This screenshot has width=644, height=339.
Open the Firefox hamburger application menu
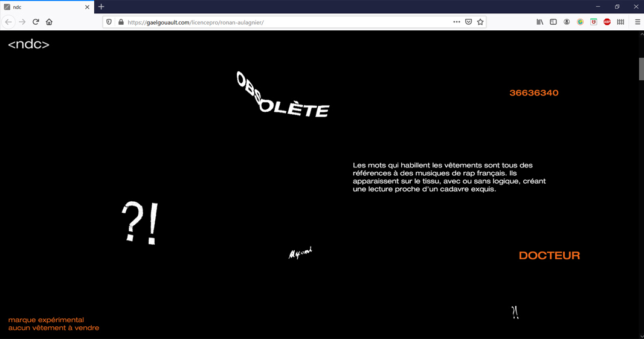[x=637, y=22]
